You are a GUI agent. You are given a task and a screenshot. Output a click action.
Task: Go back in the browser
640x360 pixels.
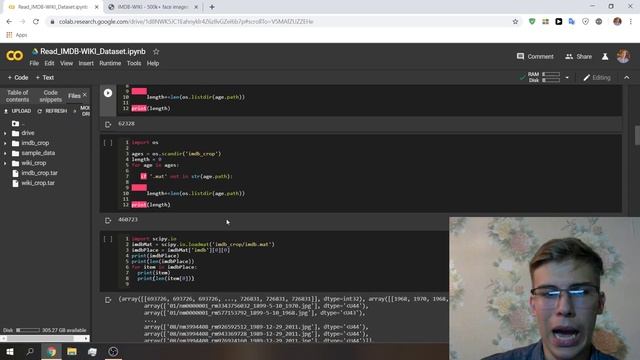pyautogui.click(x=9, y=22)
